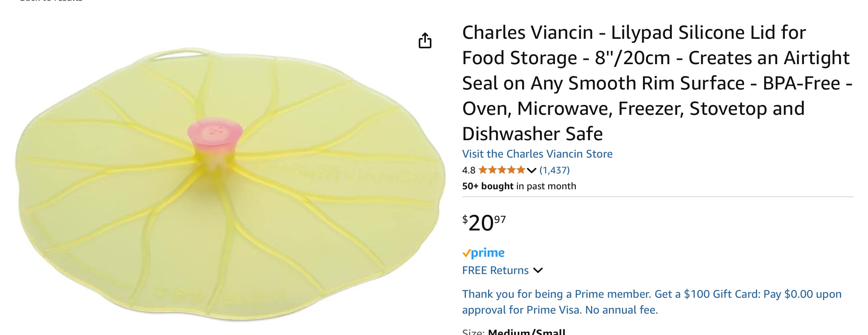Click the blue prime wordmark text
868x335 pixels.
(488, 253)
